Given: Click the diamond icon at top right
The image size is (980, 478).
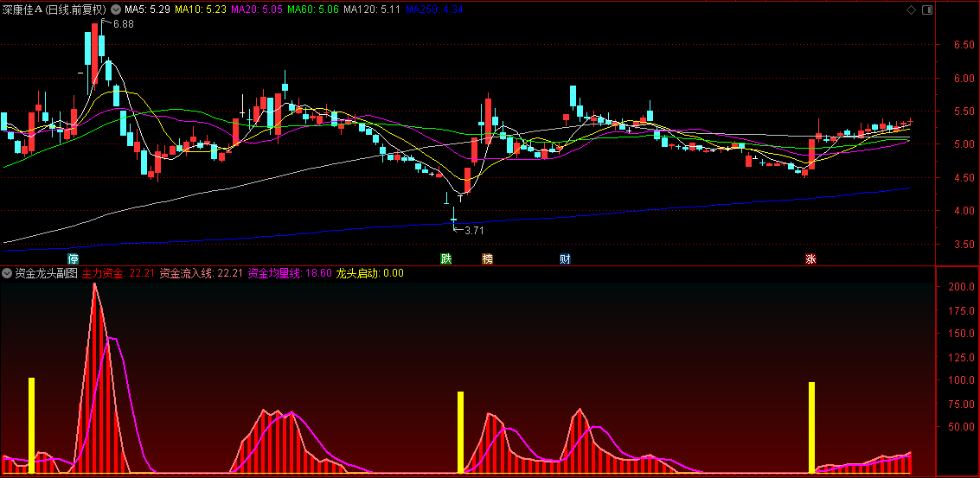Looking at the screenshot, I should [x=911, y=10].
